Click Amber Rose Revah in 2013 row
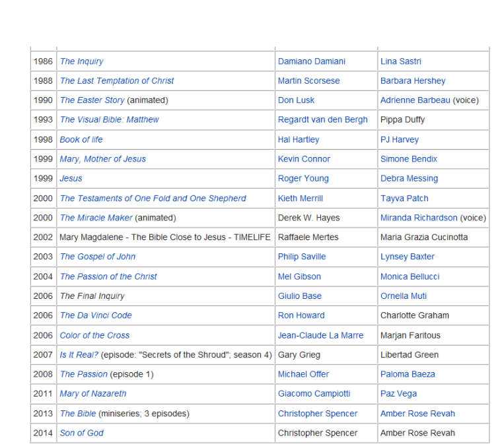The width and height of the screenshot is (494, 448). 417,414
